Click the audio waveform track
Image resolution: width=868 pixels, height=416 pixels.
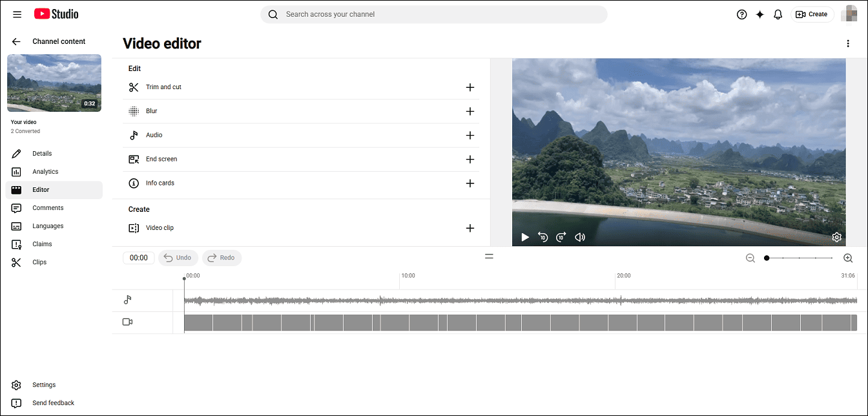521,300
